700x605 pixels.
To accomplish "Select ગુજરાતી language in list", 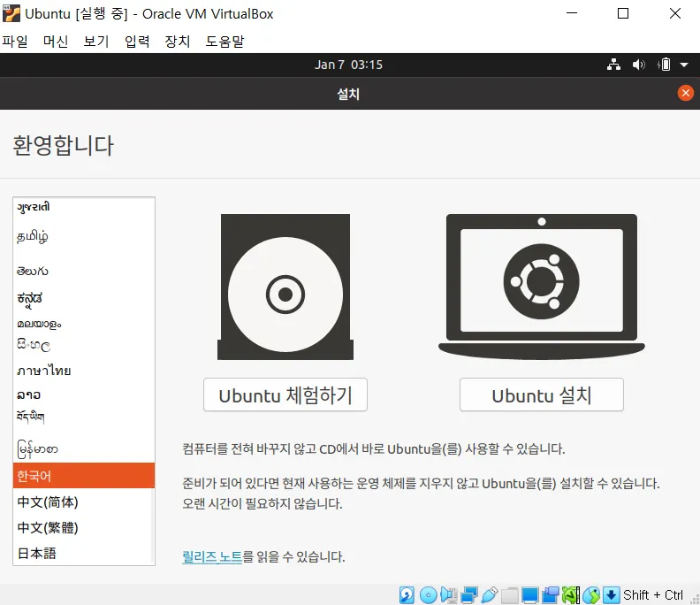I will point(84,208).
